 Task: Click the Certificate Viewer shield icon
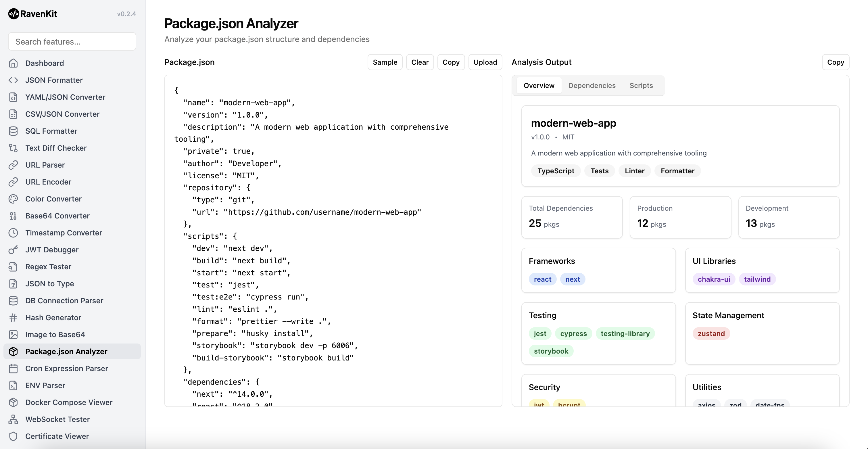pyautogui.click(x=13, y=436)
